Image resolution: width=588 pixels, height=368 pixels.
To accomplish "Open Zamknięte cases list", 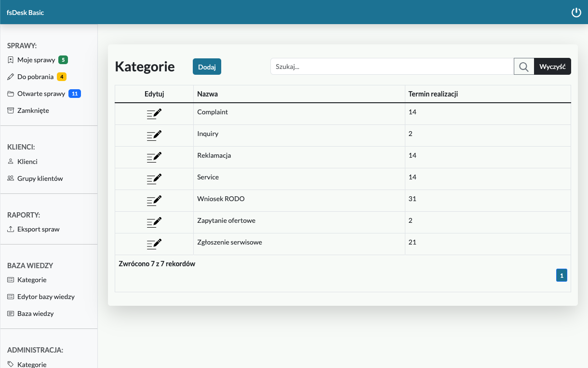I will (x=33, y=111).
